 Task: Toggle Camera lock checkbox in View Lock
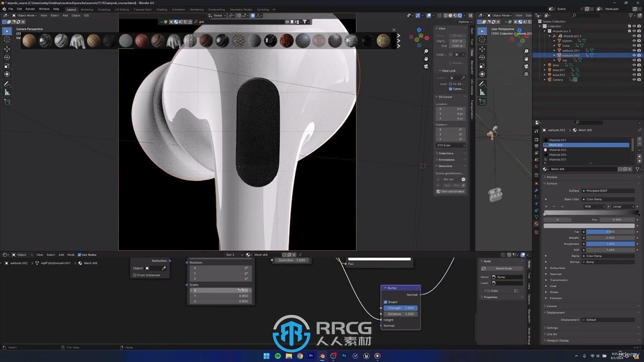(x=450, y=89)
